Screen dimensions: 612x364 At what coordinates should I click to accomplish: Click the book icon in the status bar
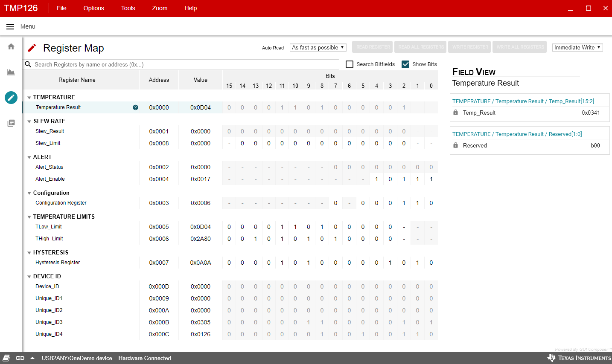tap(6, 358)
